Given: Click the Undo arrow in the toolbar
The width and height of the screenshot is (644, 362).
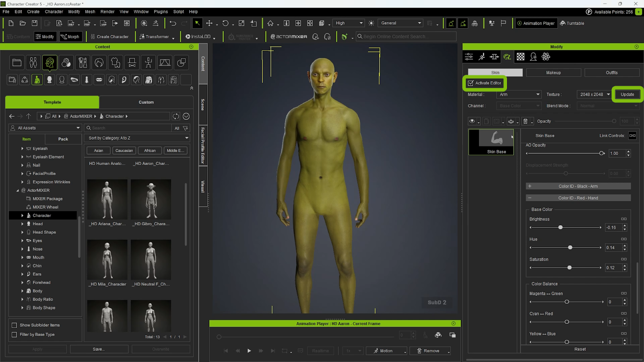Looking at the screenshot, I should click(173, 23).
